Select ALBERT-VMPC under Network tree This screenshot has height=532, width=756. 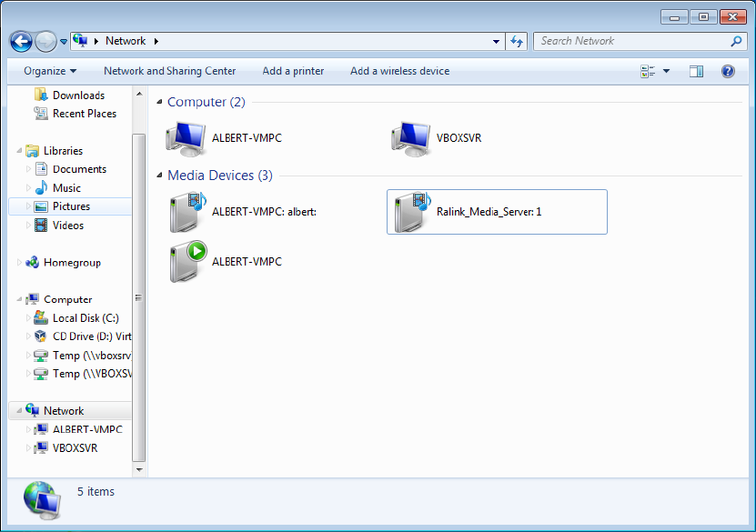[x=79, y=429]
